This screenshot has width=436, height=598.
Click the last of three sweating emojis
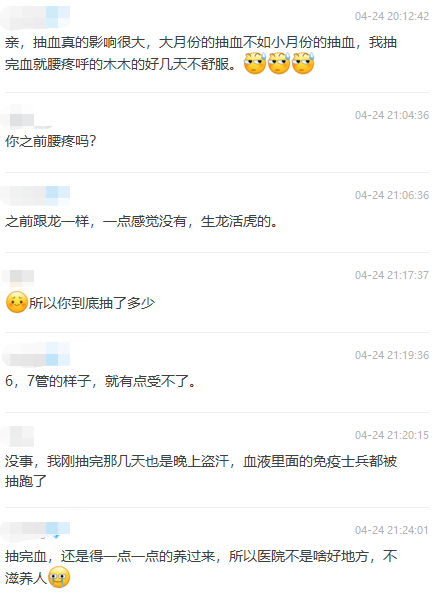pyautogui.click(x=303, y=63)
